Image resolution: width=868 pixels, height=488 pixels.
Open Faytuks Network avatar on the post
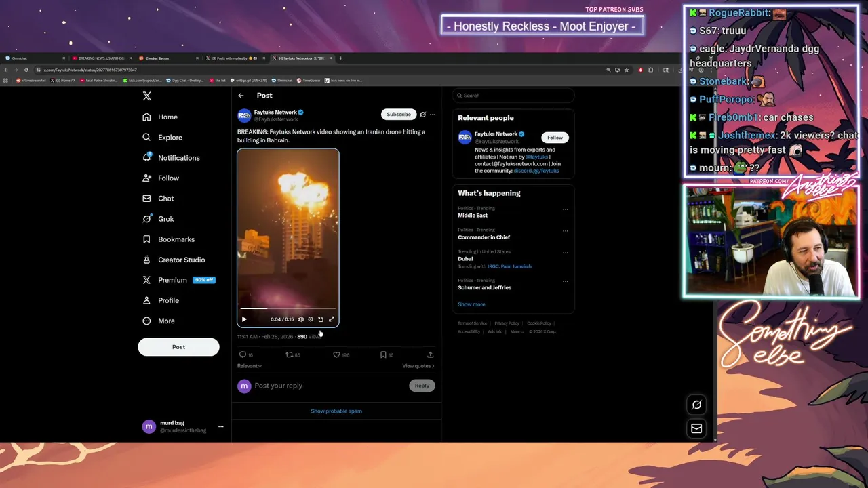click(244, 116)
